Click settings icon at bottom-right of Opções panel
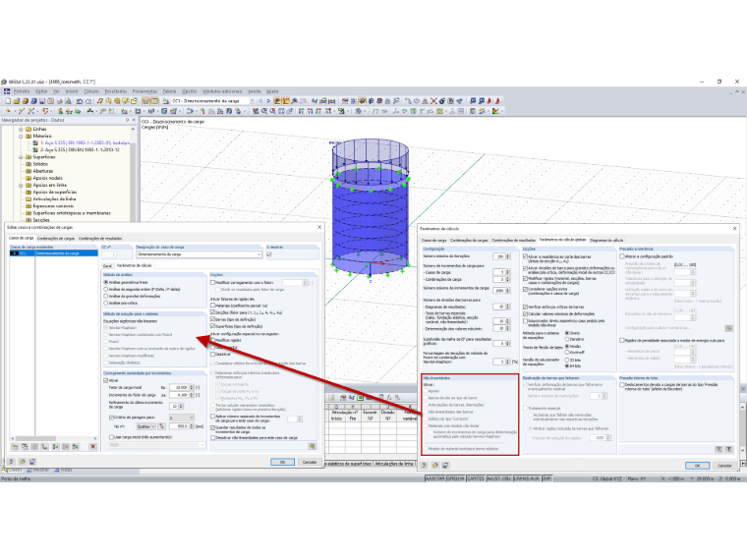Screen dimensions: 747x560 [312, 446]
